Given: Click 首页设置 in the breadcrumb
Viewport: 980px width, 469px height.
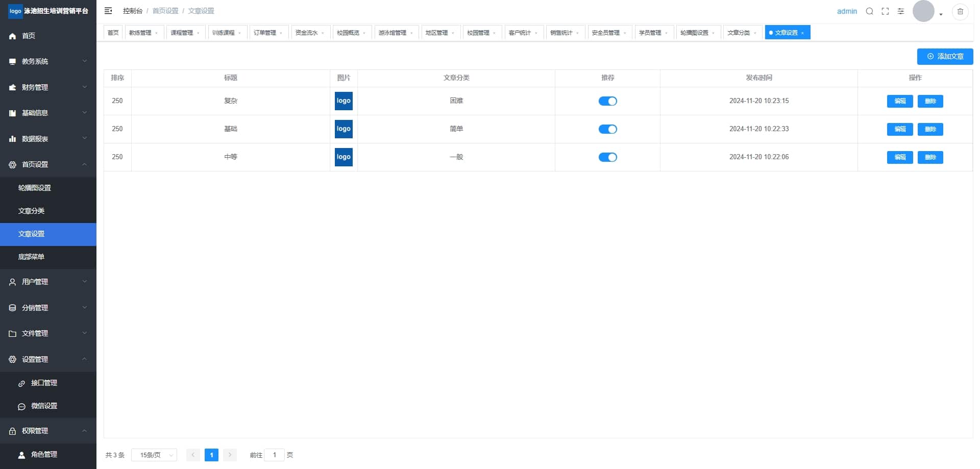Looking at the screenshot, I should pos(165,11).
